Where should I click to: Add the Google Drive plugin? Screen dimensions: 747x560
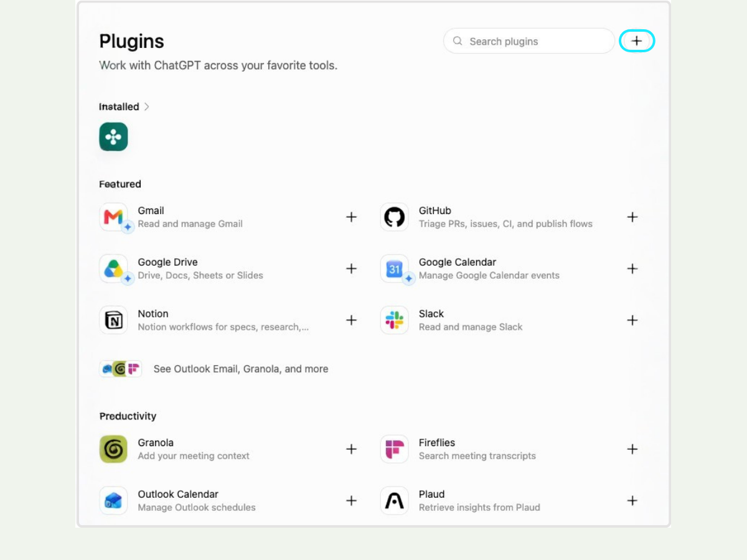[352, 269]
